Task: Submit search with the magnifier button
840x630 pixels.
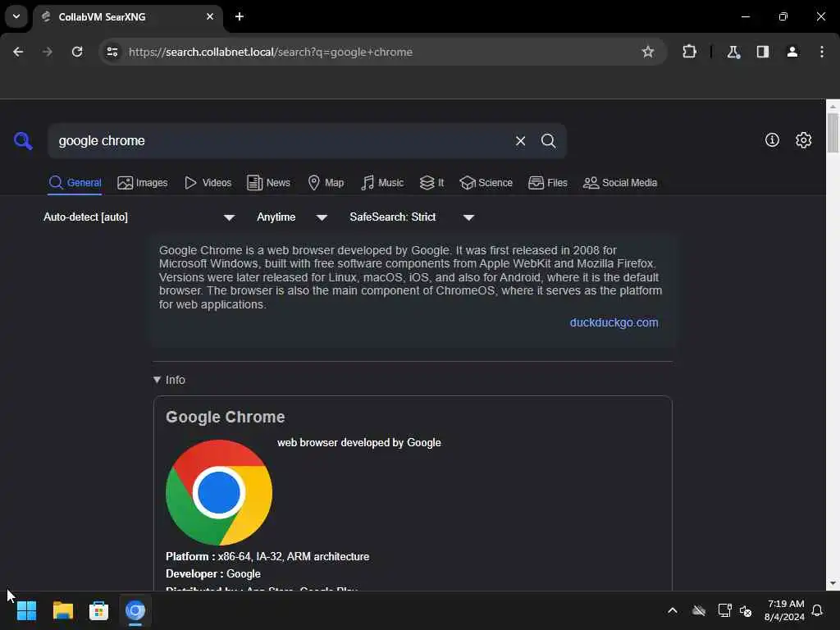Action: pos(548,141)
